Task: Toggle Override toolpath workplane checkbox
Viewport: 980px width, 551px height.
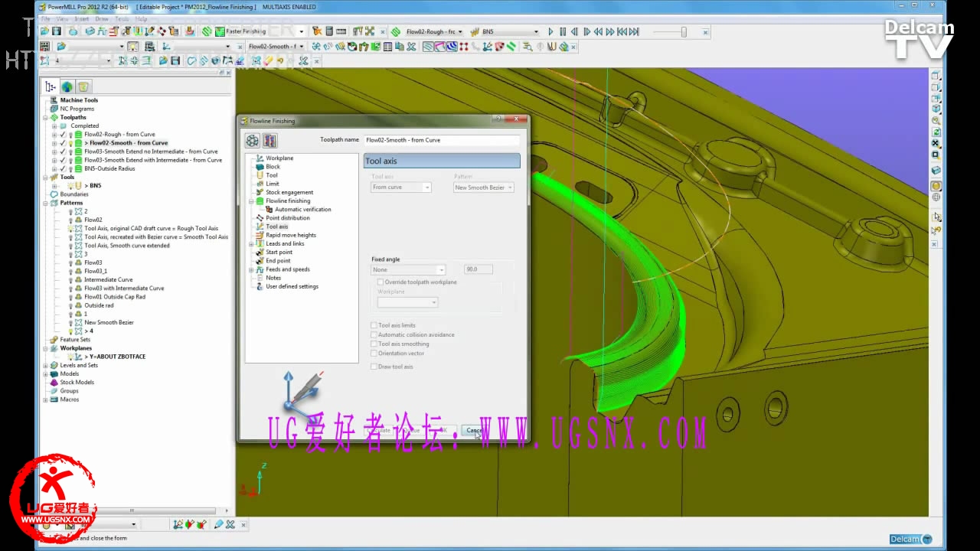Action: tap(381, 282)
